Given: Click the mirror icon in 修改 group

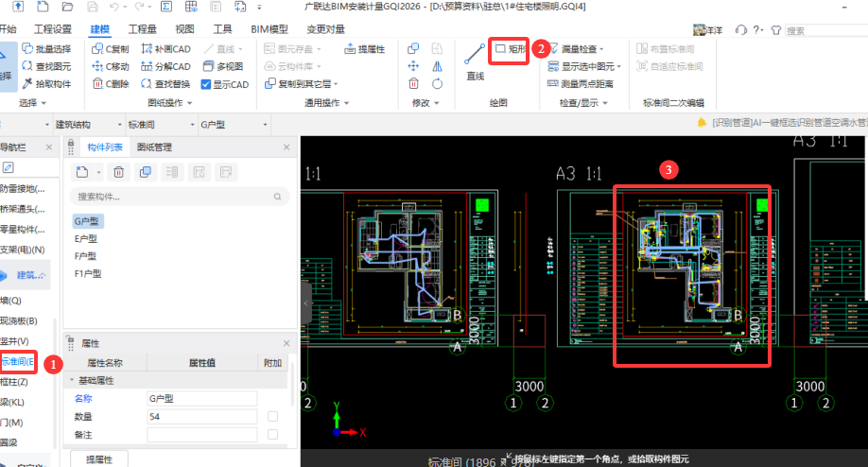Looking at the screenshot, I should (x=438, y=66).
